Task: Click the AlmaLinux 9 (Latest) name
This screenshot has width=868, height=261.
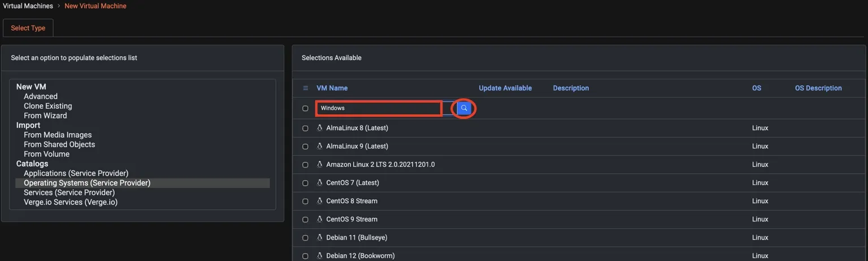Action: (357, 146)
